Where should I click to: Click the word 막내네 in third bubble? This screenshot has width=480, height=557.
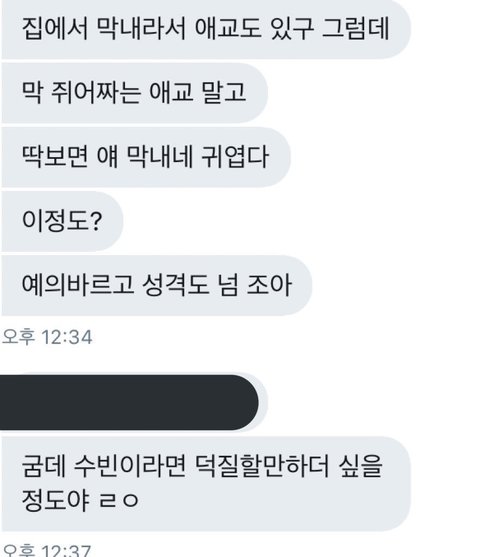click(x=160, y=157)
